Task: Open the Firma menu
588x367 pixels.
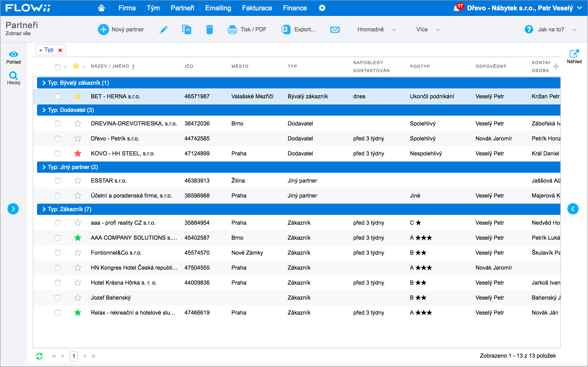Action: tap(127, 8)
